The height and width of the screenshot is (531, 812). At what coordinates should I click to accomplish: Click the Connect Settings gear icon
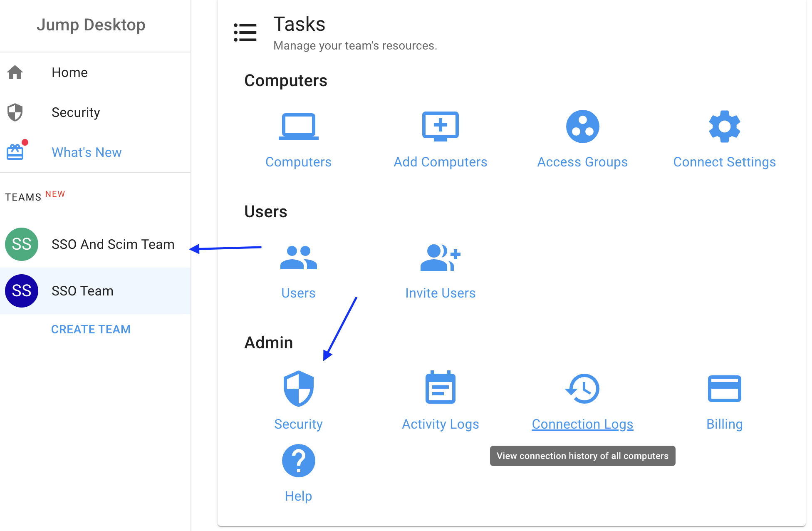[x=724, y=127]
